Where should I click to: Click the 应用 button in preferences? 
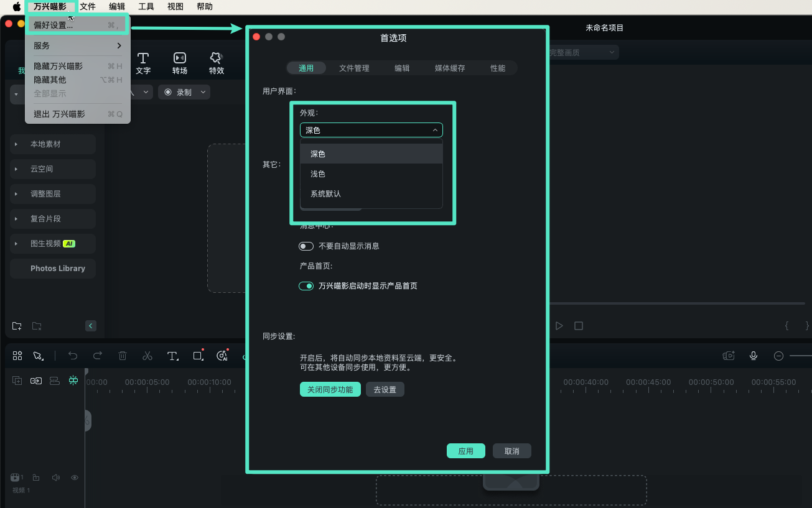pyautogui.click(x=465, y=450)
